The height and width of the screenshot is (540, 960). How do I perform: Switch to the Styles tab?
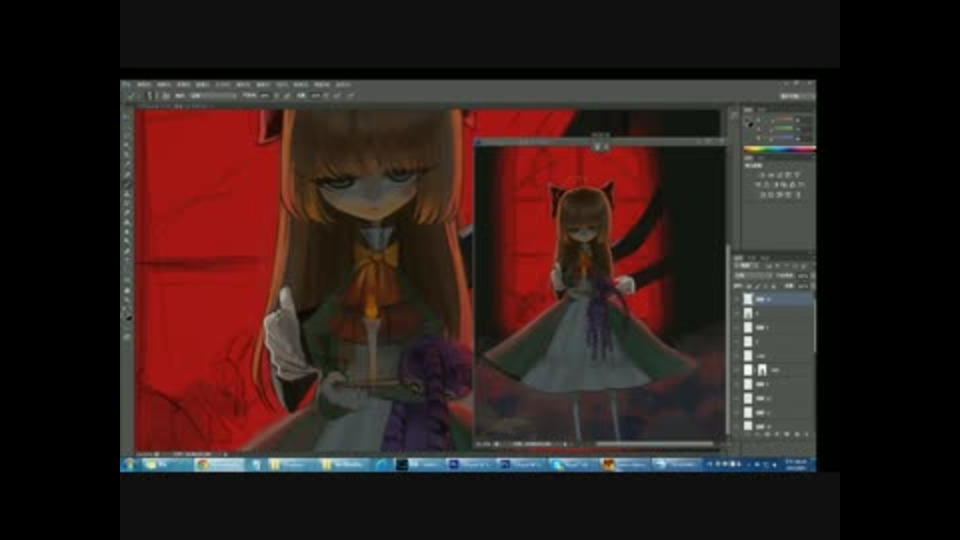[760, 158]
